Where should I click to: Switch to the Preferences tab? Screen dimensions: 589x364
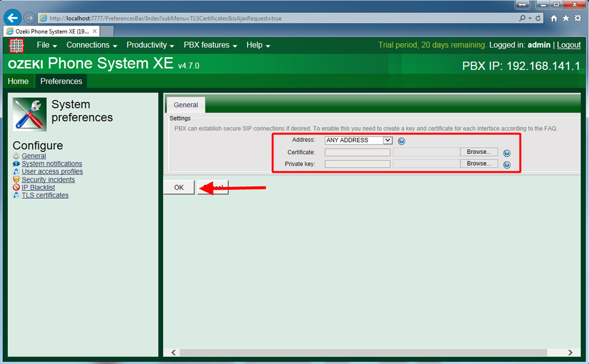coord(61,81)
